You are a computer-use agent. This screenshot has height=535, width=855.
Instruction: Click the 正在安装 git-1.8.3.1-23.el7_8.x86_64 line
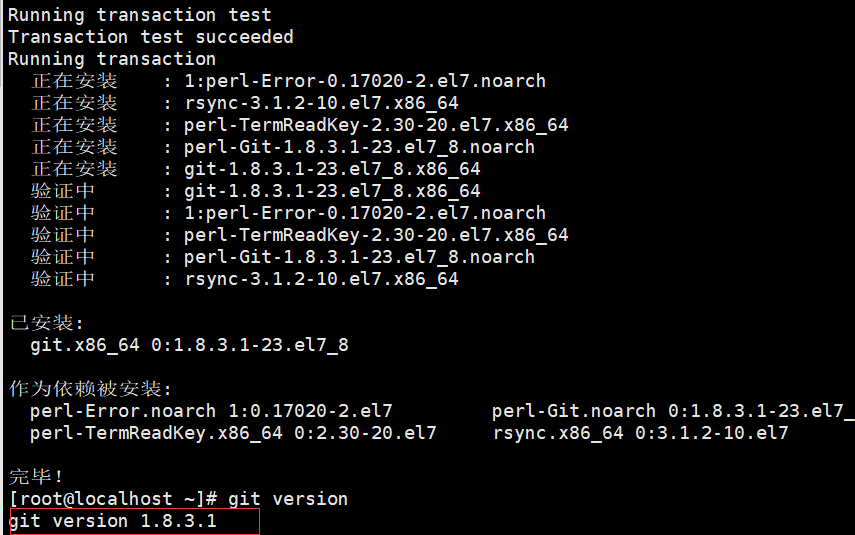coord(256,169)
